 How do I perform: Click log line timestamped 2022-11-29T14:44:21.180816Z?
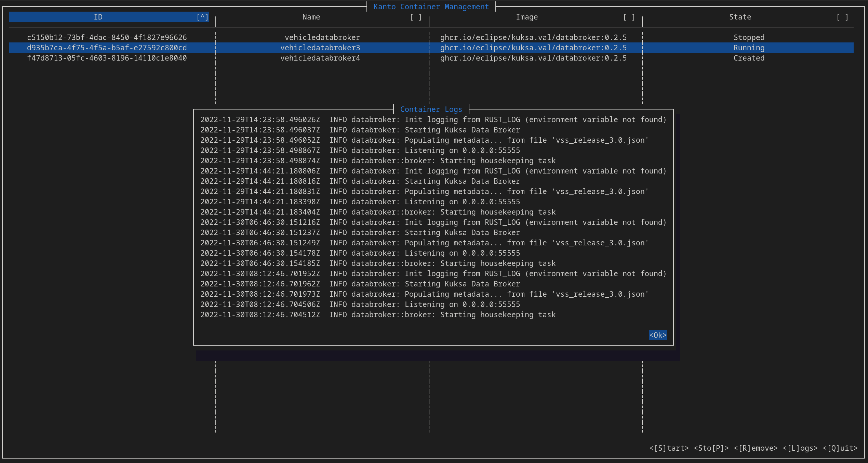pyautogui.click(x=360, y=181)
